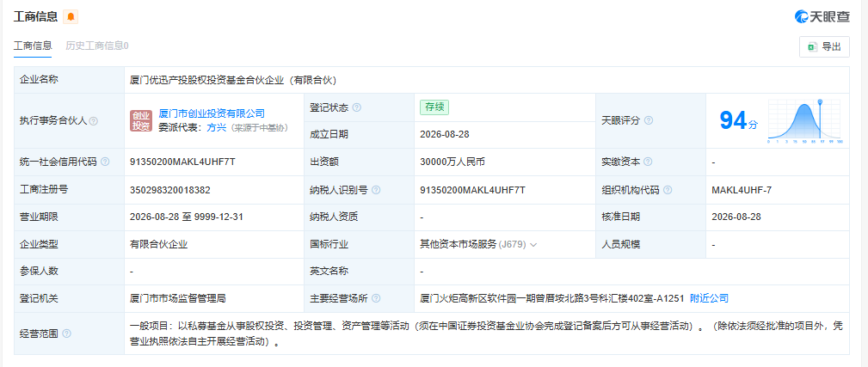868x367 pixels.
Task: Open 厦门市创业投资有限公司 company link
Action: (212, 113)
